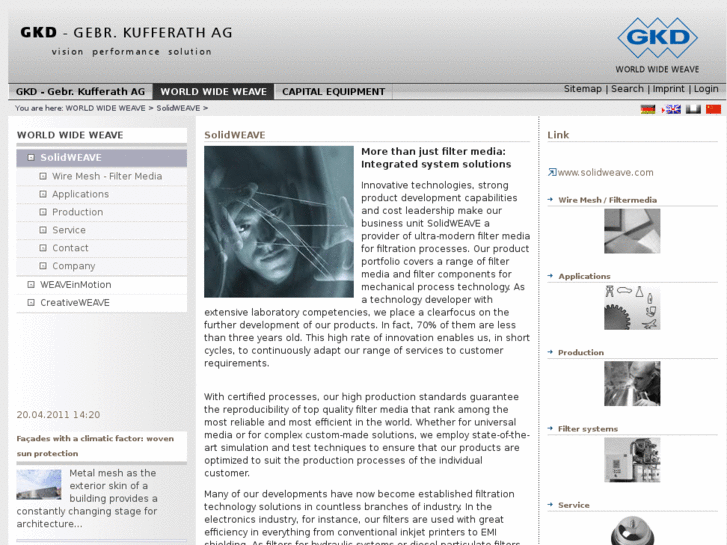Screen dimensions: 727x545
Task: Select the UK English flag icon
Action: pos(673,109)
